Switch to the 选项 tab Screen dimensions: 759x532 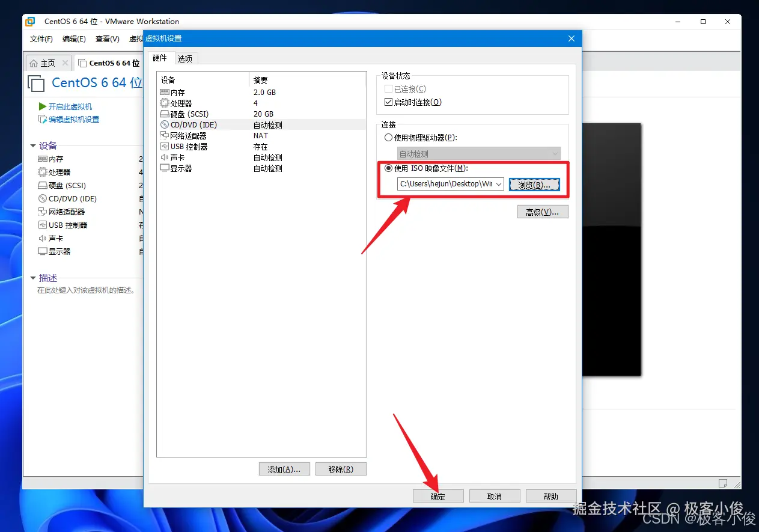pyautogui.click(x=185, y=59)
